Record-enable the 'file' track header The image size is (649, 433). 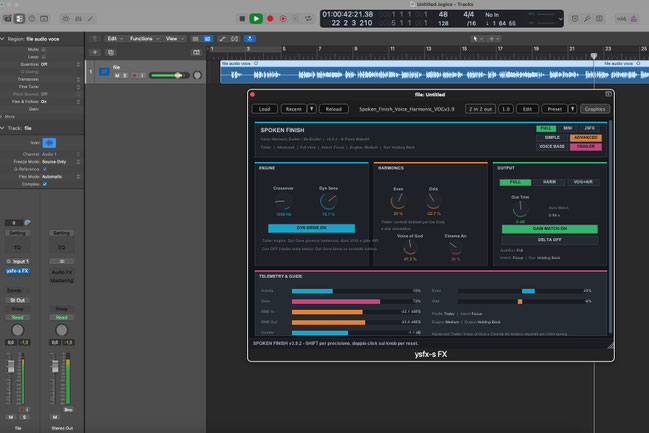pyautogui.click(x=134, y=75)
